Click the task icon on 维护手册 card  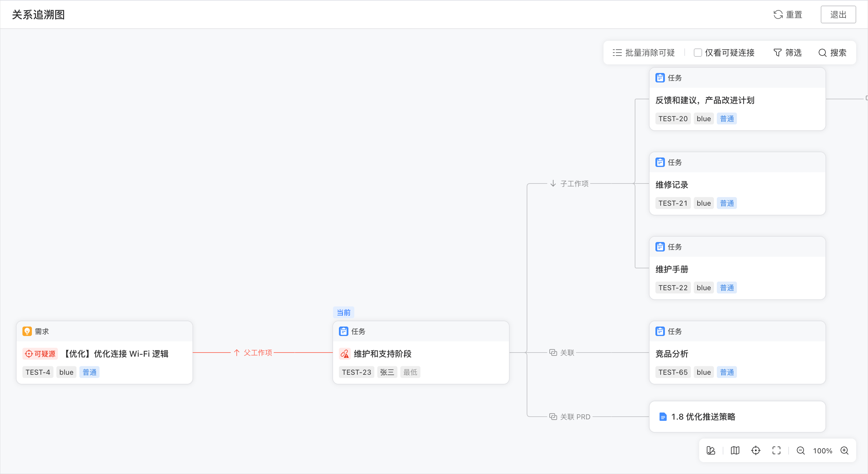pos(660,247)
